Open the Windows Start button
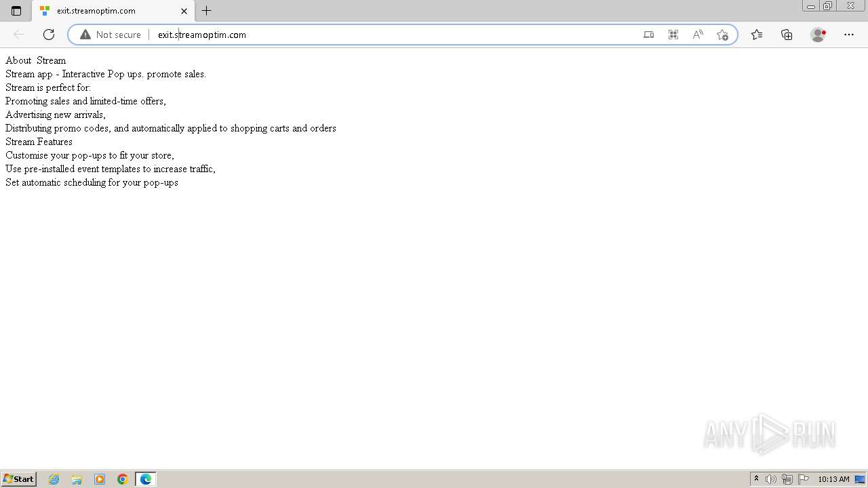The width and height of the screenshot is (868, 488). coord(19,479)
